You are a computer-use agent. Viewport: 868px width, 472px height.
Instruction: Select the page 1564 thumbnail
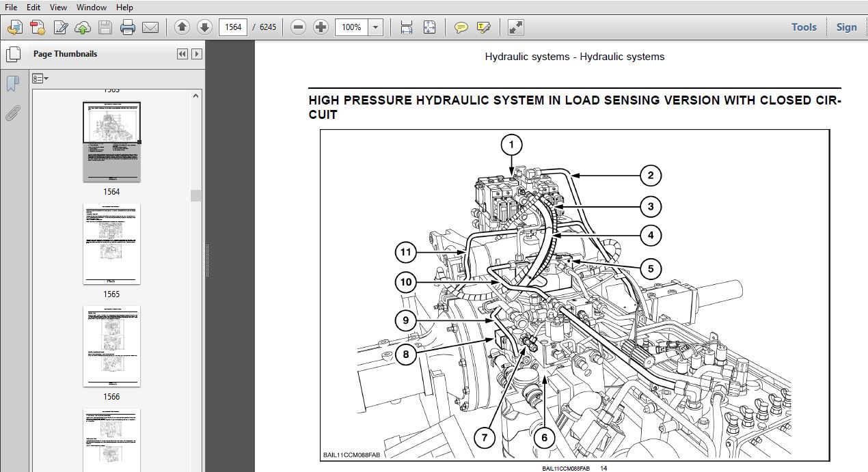(x=111, y=142)
